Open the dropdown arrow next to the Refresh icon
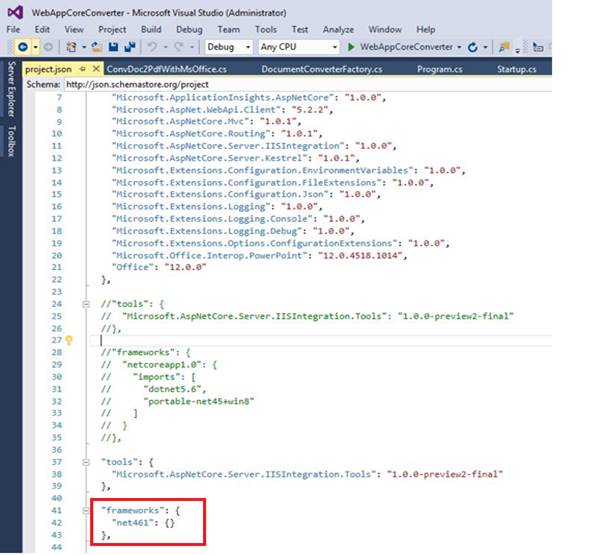Image resolution: width=608 pixels, height=555 pixels. (x=485, y=47)
